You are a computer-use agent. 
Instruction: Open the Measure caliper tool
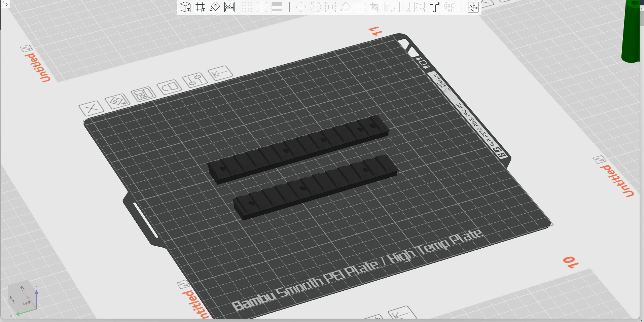click(449, 7)
